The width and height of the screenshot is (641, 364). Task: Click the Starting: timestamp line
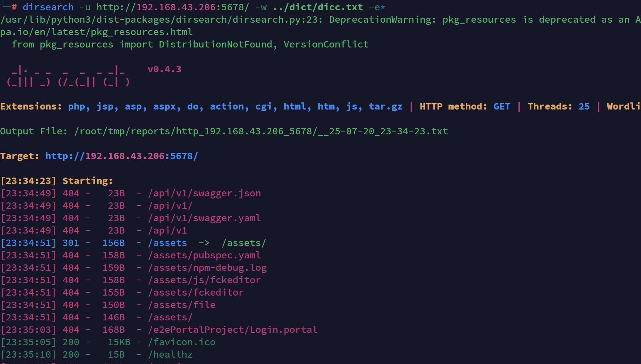(57, 181)
